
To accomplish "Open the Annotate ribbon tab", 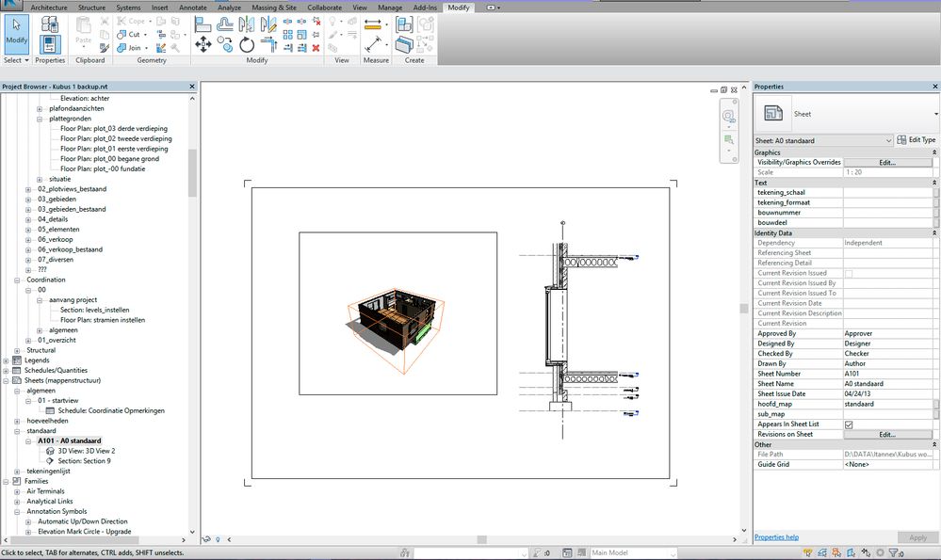I will point(193,8).
